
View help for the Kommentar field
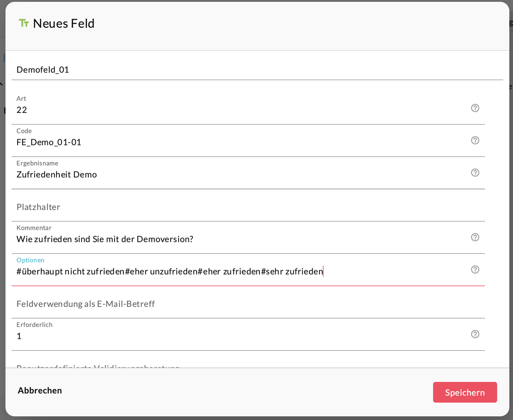475,237
